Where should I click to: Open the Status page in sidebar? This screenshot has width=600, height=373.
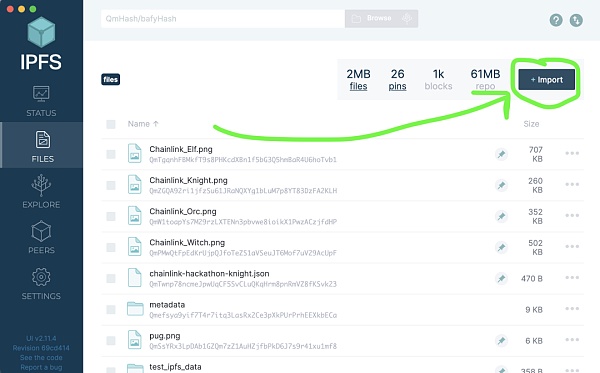41,101
